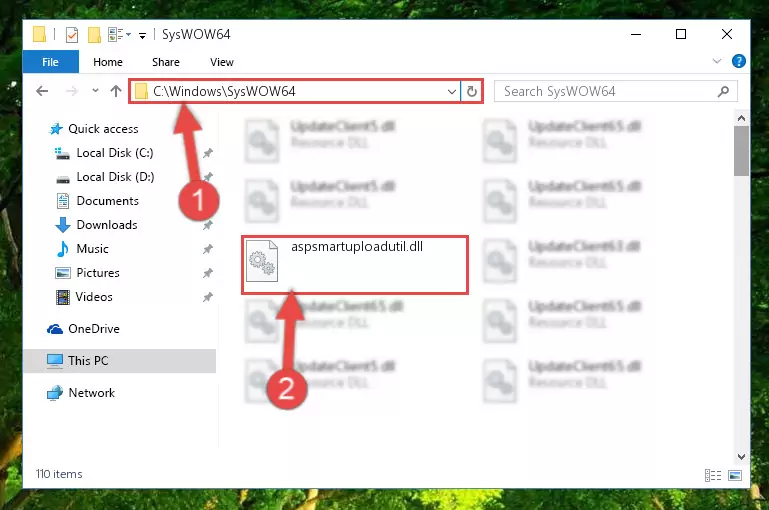Click the 110 items status text
Viewport: 769px width, 510px height.
(x=59, y=474)
